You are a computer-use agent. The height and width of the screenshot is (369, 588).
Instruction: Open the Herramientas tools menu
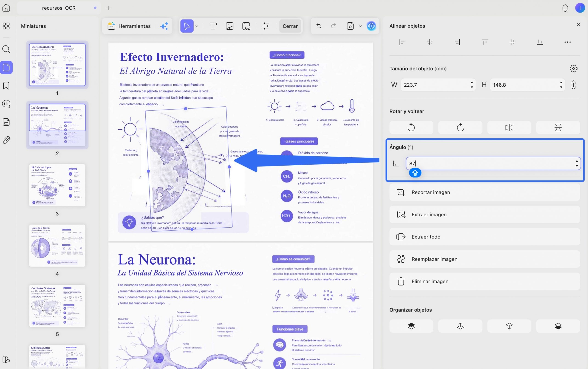129,26
